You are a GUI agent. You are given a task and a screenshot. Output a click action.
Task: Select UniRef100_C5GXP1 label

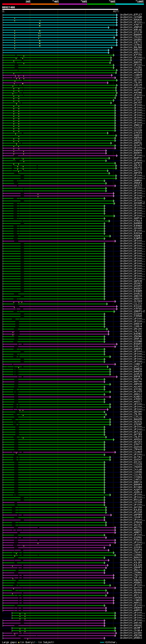click(131, 552)
